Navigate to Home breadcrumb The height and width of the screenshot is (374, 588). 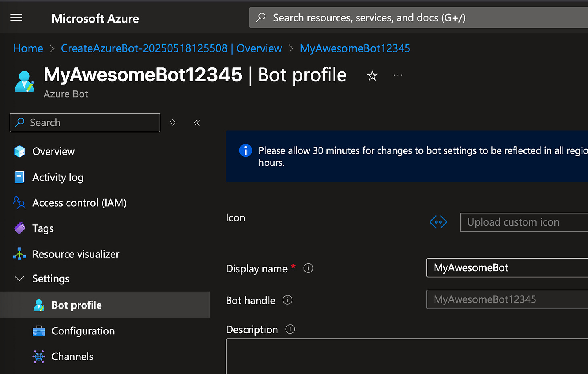28,48
